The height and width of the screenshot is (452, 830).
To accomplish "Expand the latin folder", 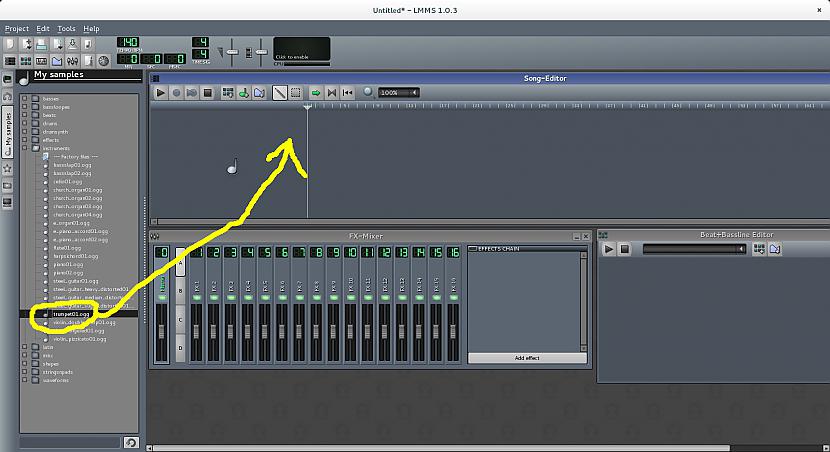I will click(x=24, y=347).
